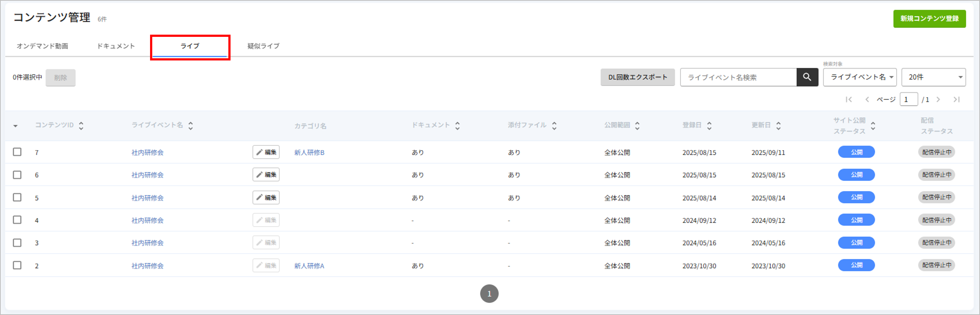This screenshot has height=315, width=980.
Task: Click page 1 circle pagination button
Action: 489,294
